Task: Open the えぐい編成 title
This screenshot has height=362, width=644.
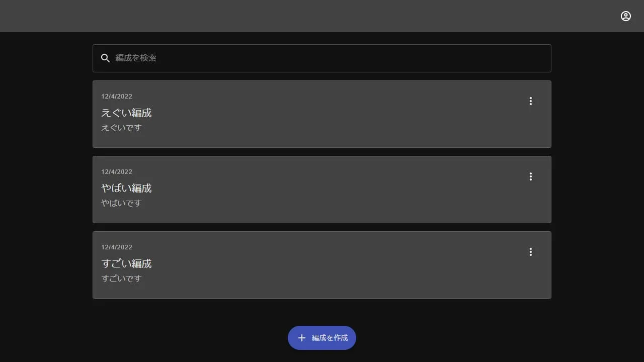Action: click(x=126, y=113)
